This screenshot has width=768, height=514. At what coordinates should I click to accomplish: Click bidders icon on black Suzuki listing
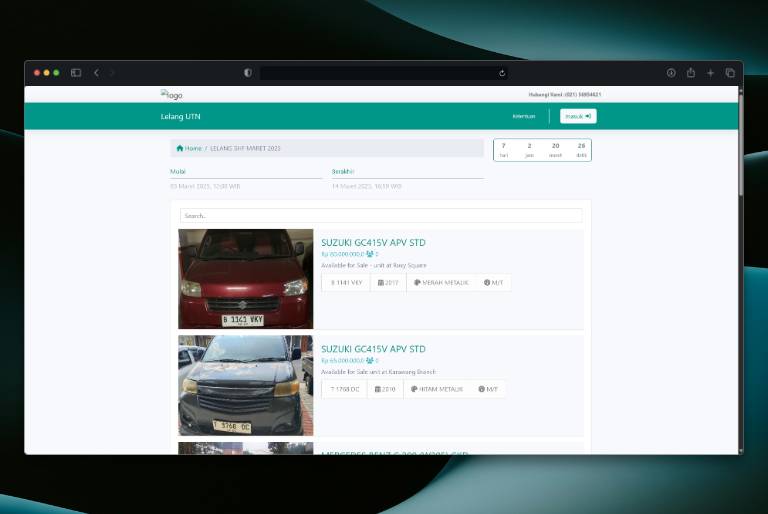tap(370, 360)
